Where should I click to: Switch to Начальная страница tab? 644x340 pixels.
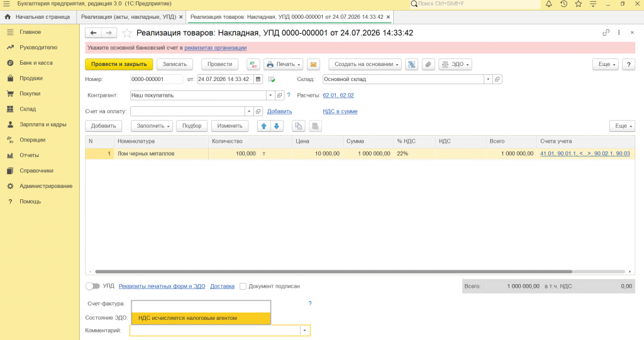pos(38,17)
